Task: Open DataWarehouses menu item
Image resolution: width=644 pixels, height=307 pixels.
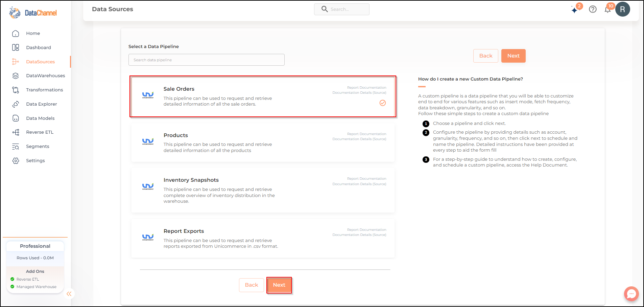Action: click(x=46, y=76)
